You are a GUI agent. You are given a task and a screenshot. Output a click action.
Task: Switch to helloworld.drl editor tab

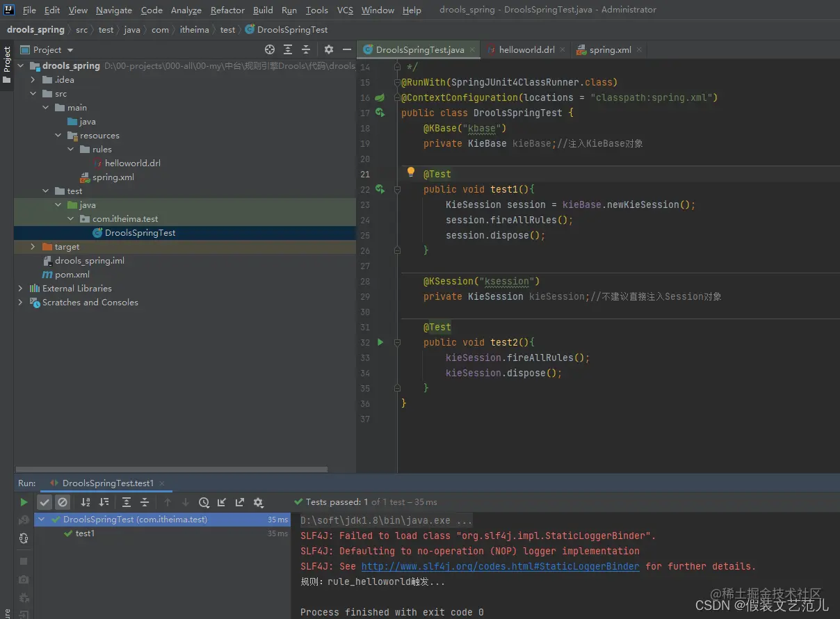(526, 50)
